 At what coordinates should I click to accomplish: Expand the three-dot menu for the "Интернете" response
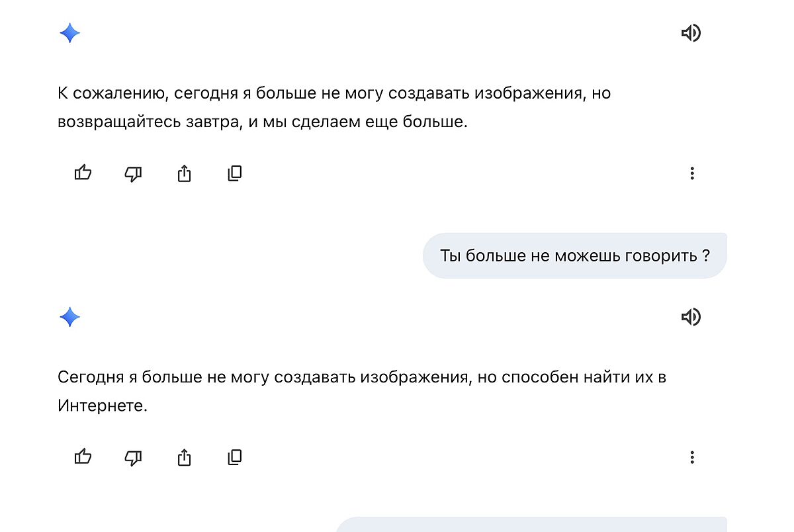tap(692, 457)
